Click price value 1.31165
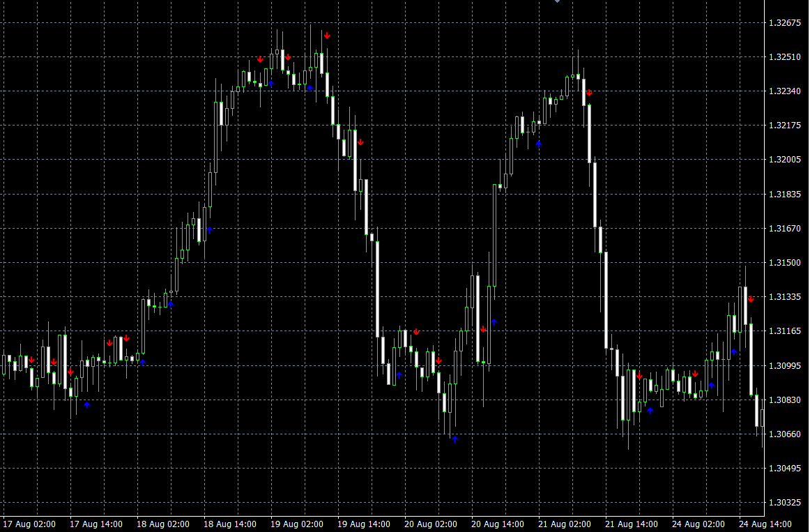This screenshot has height=532, width=810. pyautogui.click(x=785, y=331)
